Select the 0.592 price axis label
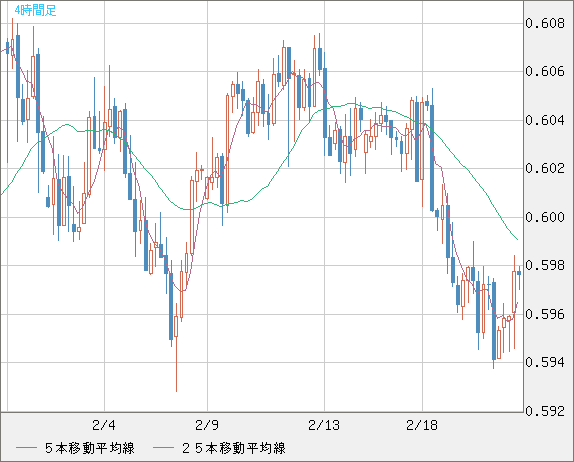574x462 pixels. pos(545,411)
